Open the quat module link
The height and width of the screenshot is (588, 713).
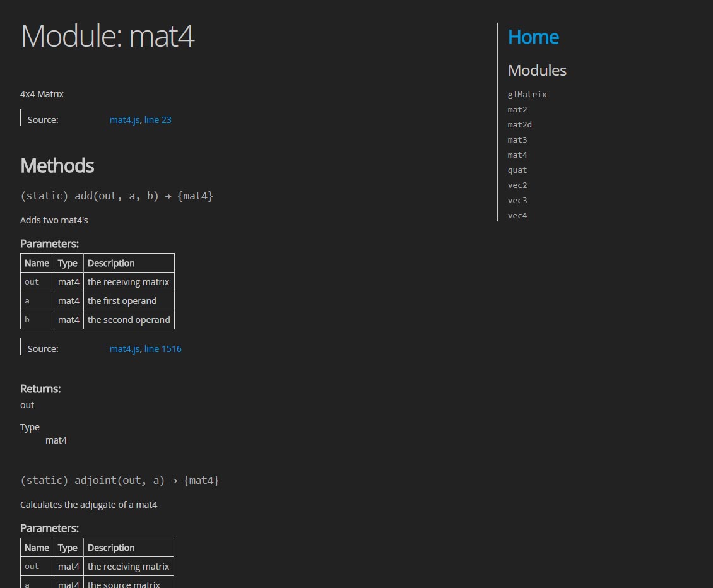click(517, 170)
